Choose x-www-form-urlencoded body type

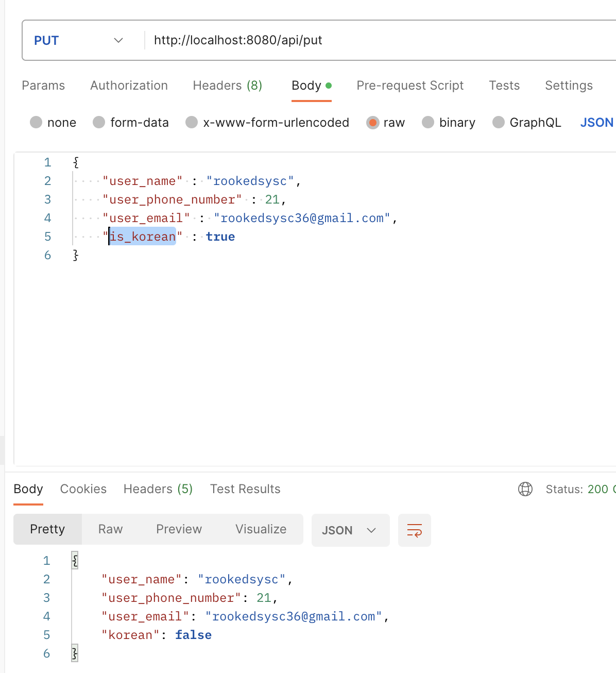pyautogui.click(x=192, y=122)
